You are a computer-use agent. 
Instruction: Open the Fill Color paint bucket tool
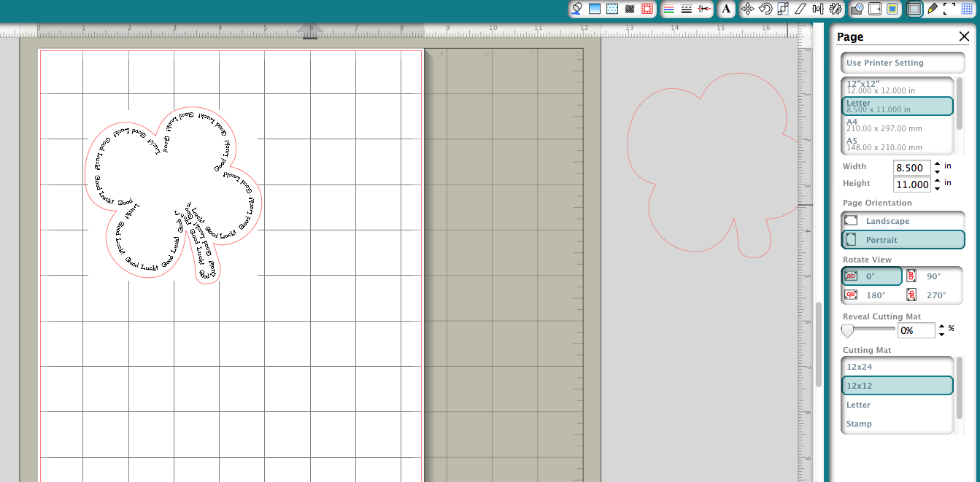click(577, 9)
